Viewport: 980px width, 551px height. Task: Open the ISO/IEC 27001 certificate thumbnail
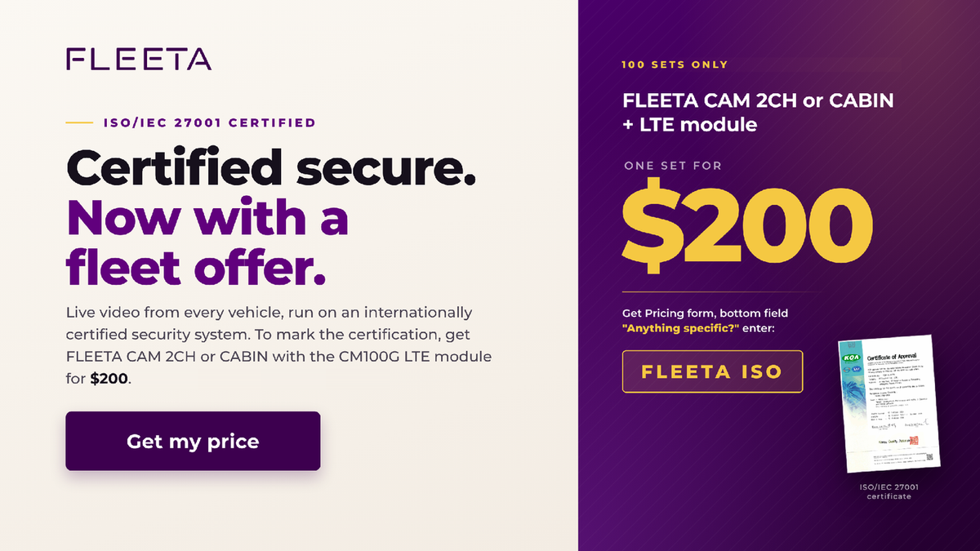889,404
